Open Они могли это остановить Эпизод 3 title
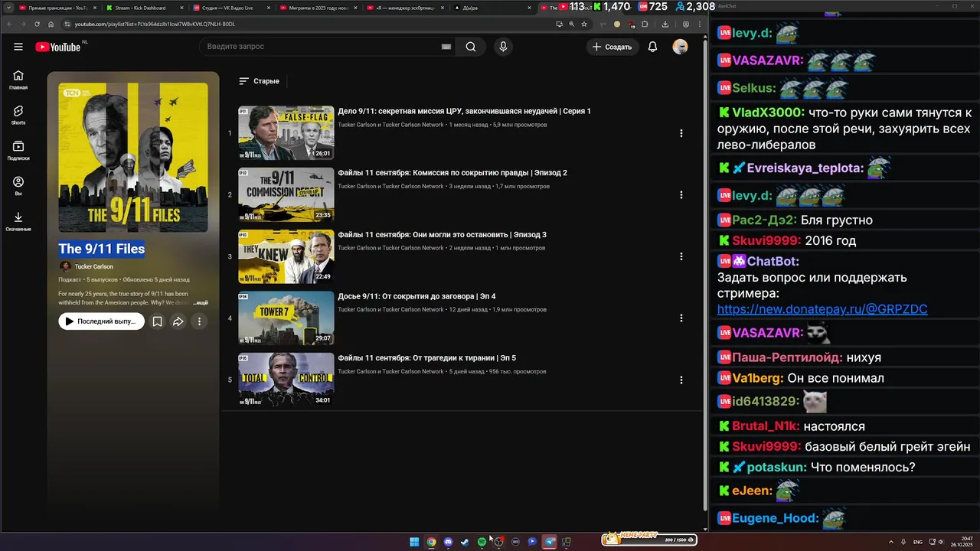The image size is (980, 551). point(442,235)
